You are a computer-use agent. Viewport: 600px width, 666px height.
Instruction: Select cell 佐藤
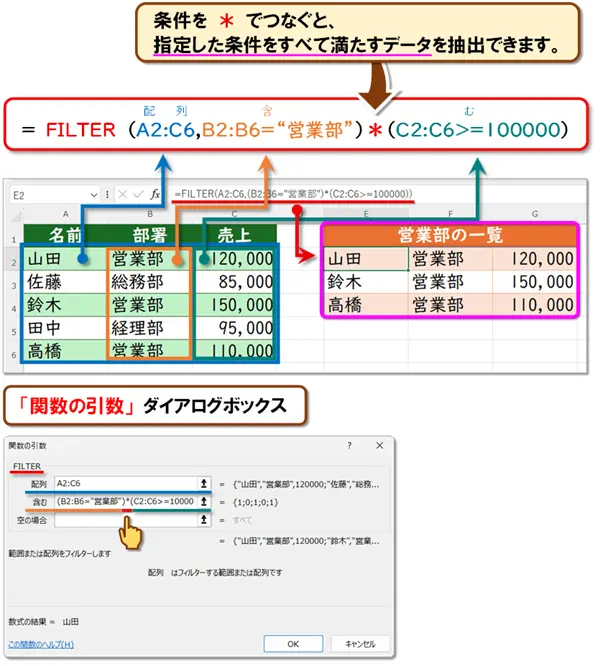(65, 282)
